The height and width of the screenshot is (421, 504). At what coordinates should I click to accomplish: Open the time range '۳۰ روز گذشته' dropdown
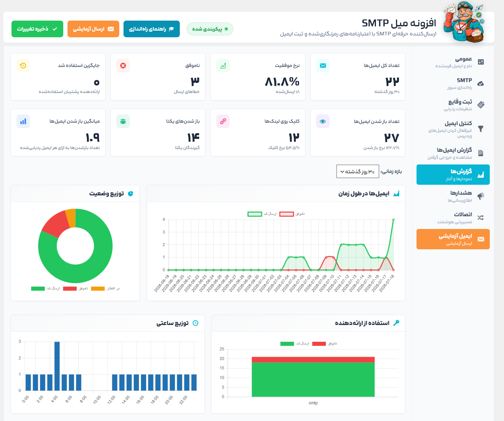click(x=357, y=171)
